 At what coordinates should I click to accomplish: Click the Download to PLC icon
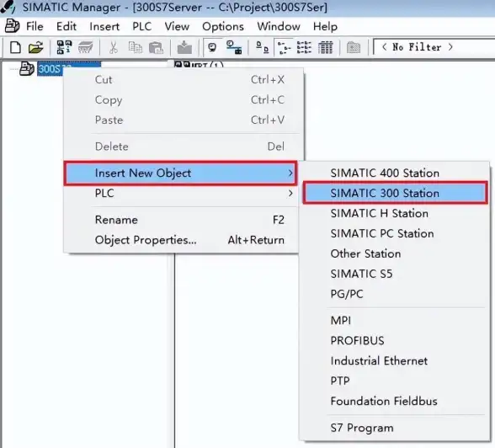point(184,47)
